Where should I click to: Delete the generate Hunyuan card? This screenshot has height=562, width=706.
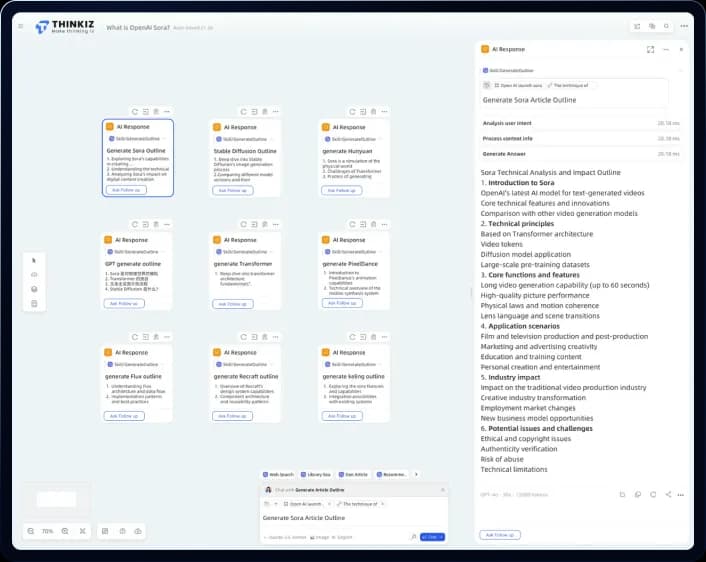[x=373, y=111]
